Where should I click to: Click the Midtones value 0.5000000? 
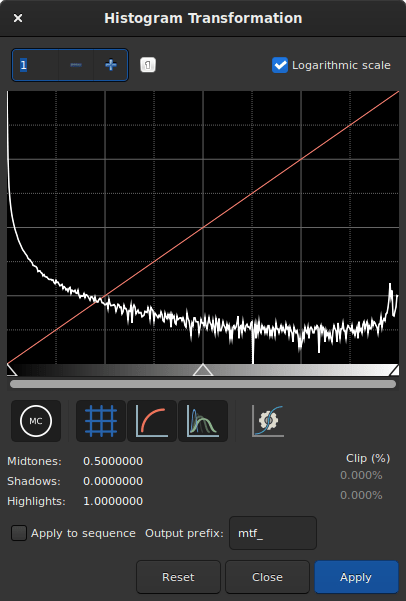point(113,461)
